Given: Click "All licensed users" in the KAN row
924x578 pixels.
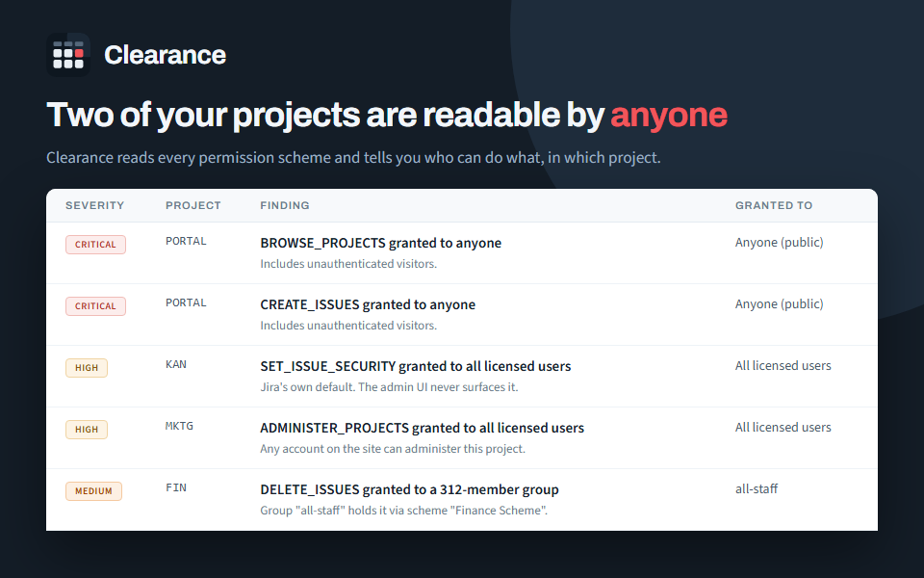Looking at the screenshot, I should (x=783, y=366).
